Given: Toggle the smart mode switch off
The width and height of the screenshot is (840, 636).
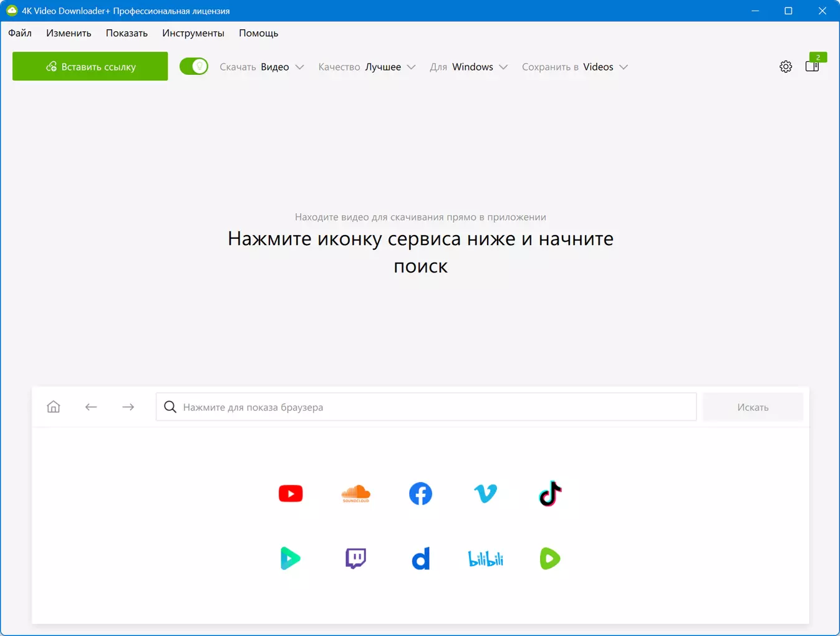Looking at the screenshot, I should [x=194, y=66].
